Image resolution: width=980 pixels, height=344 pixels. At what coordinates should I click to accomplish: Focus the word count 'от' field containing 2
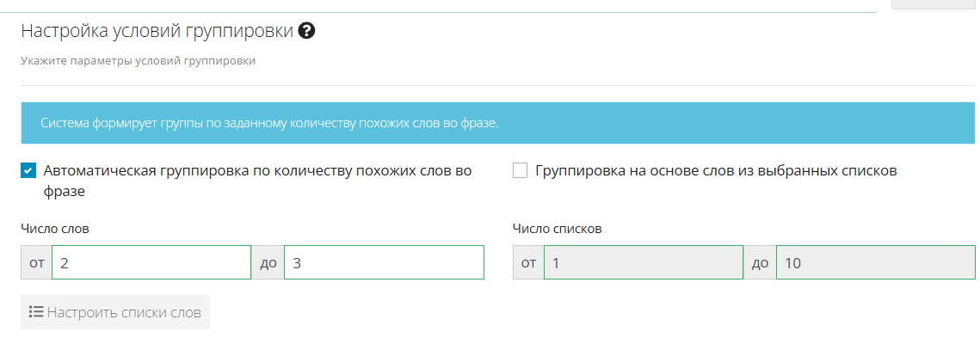(x=151, y=262)
